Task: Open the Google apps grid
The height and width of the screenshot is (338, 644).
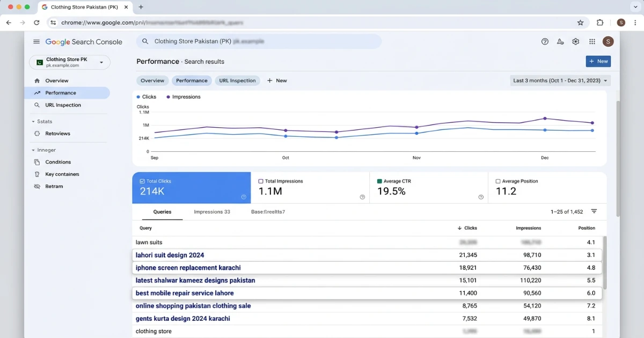Action: tap(592, 41)
